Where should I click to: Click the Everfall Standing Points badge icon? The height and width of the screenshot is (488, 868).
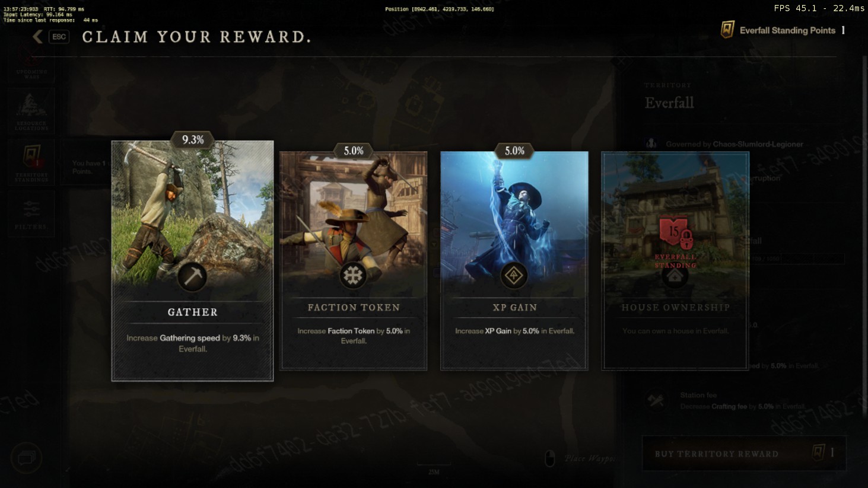(727, 30)
